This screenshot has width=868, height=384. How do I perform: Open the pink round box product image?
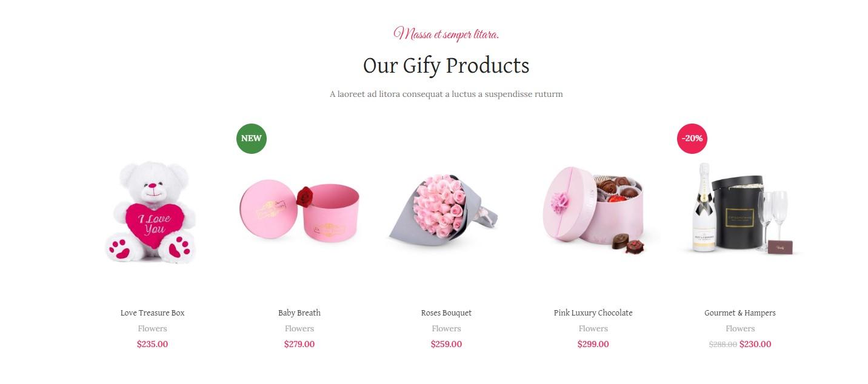299,212
